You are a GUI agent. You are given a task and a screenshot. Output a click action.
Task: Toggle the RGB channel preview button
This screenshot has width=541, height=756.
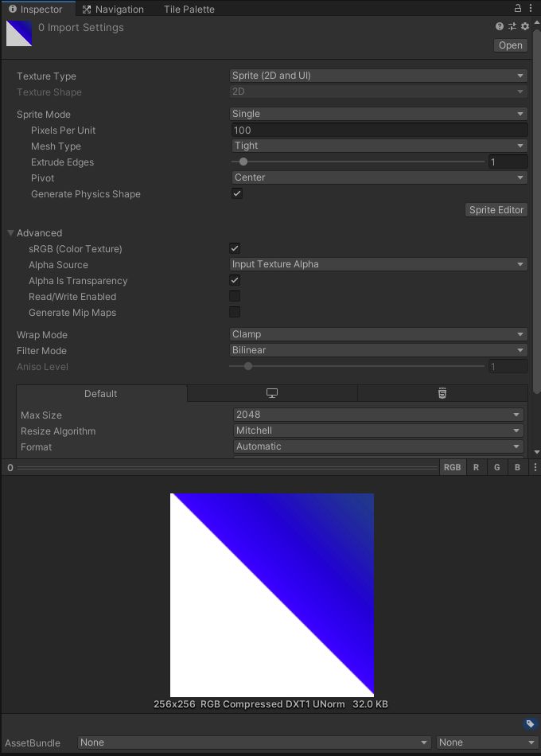(x=452, y=467)
